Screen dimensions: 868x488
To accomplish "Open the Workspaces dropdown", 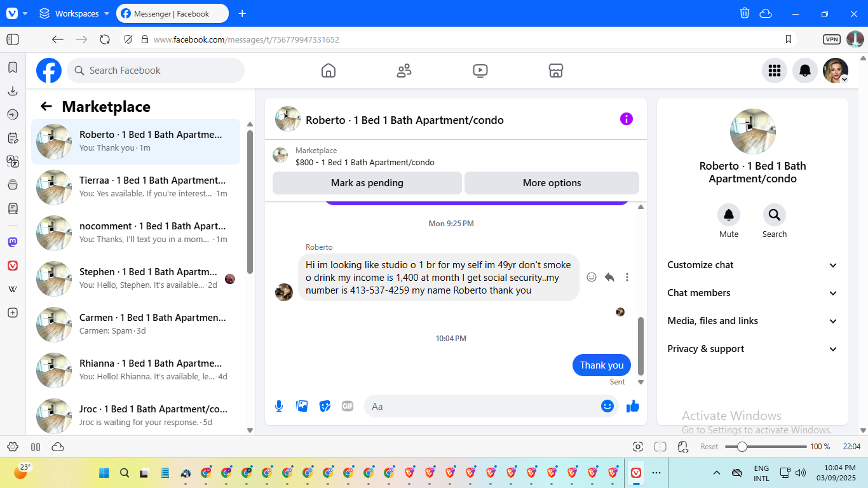I will point(74,13).
